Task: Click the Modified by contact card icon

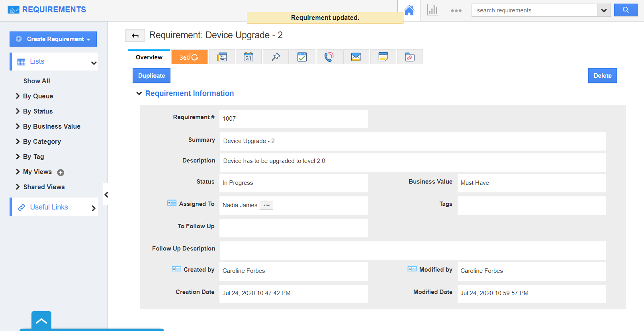Action: (412, 269)
